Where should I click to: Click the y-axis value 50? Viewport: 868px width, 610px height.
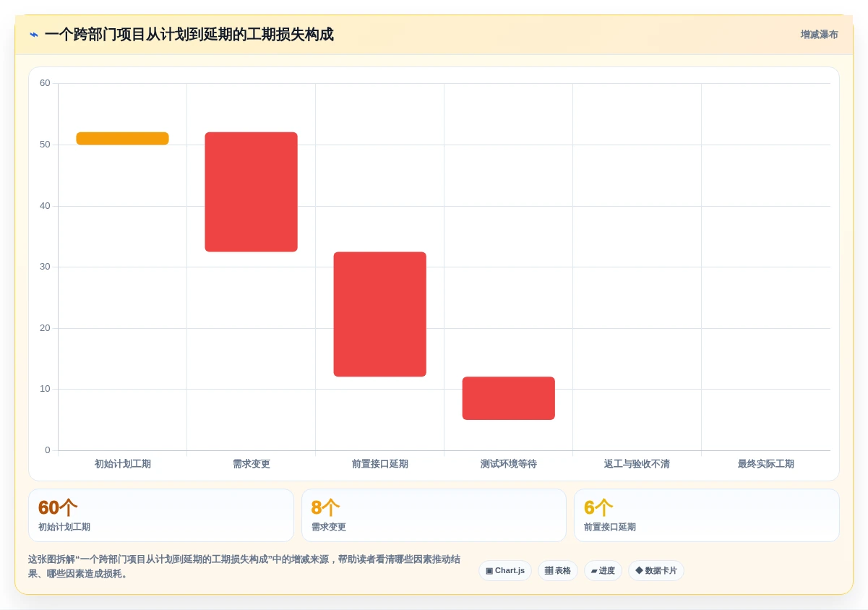click(x=45, y=145)
